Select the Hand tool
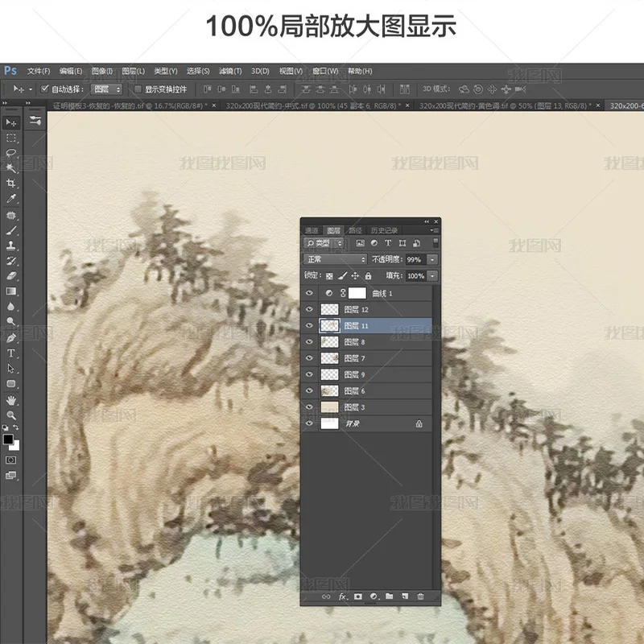Image resolution: width=644 pixels, height=644 pixels. click(11, 400)
